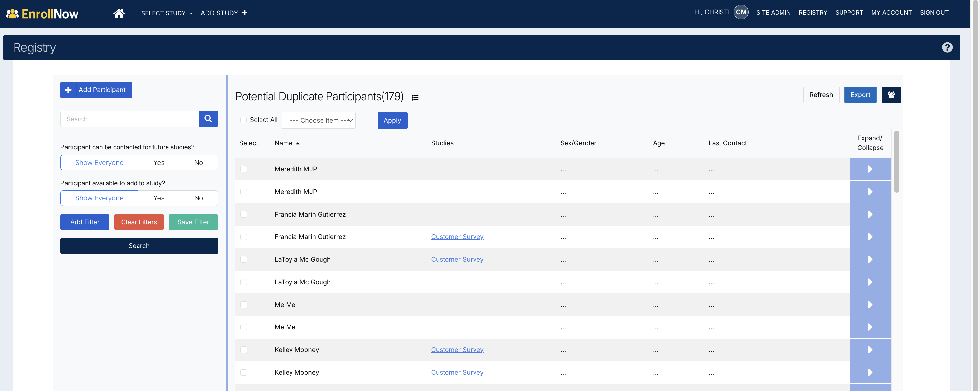Choose No for available to add to study
980x391 pixels.
[199, 198]
